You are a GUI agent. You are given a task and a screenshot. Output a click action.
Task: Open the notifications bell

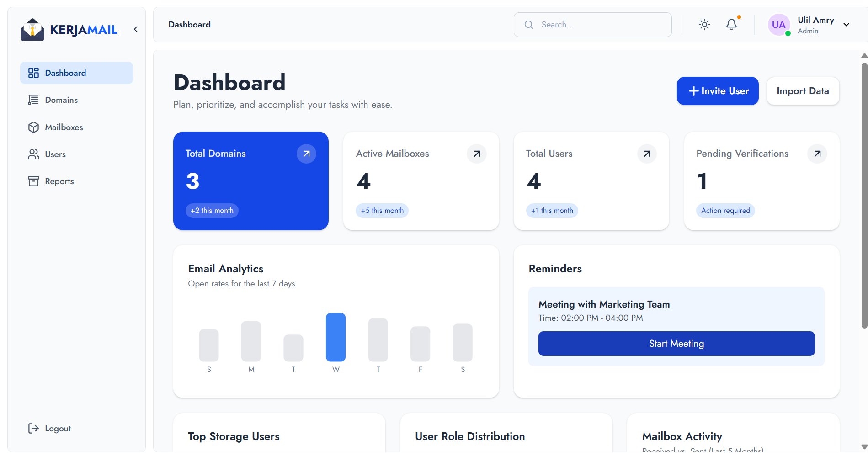point(731,25)
